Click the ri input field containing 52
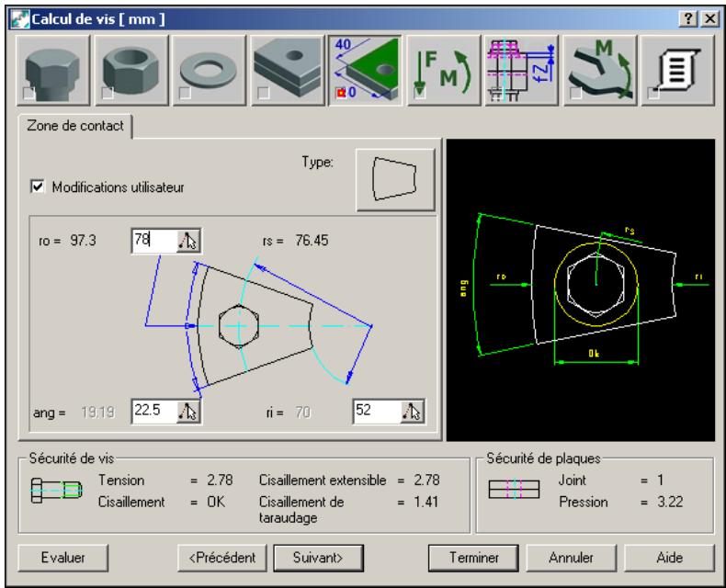Screen dimensions: 726x588 click(378, 411)
